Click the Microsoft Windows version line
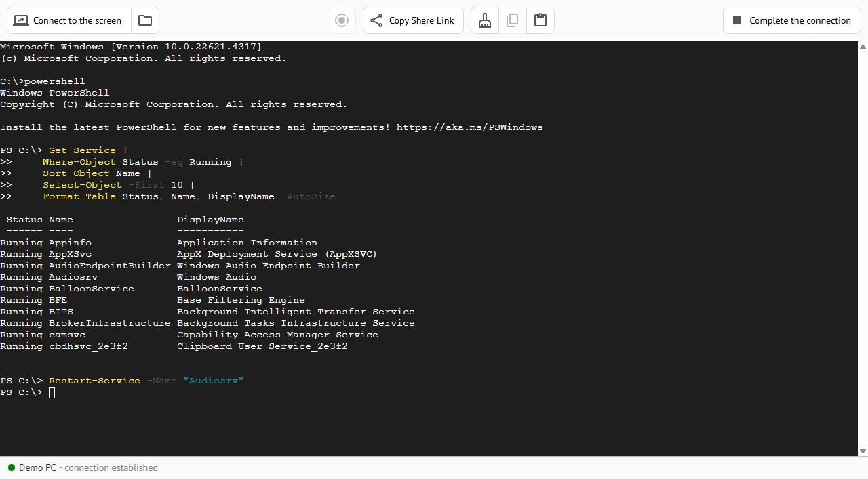Viewport: 868px width, 479px height. pyautogui.click(x=131, y=47)
